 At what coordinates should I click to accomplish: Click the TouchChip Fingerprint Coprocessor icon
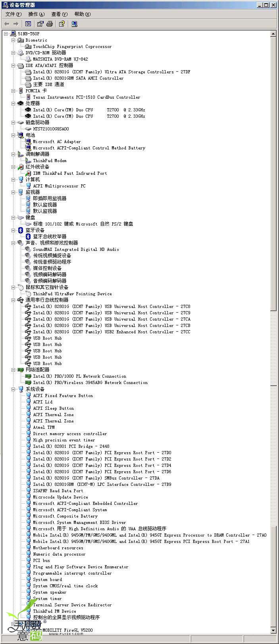(x=28, y=47)
